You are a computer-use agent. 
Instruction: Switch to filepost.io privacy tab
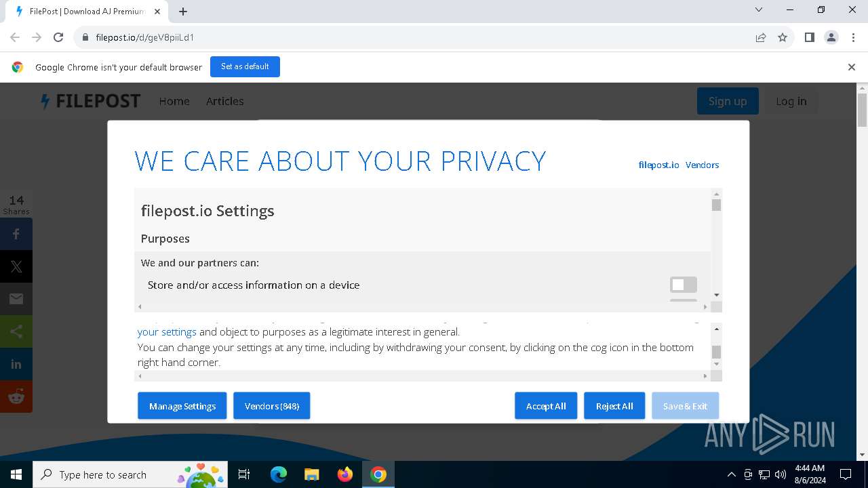point(658,165)
